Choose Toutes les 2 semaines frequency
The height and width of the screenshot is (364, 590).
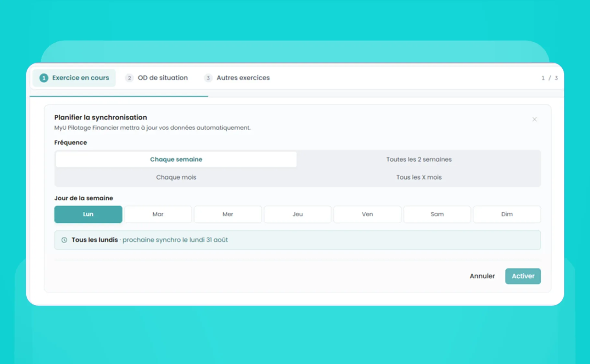tap(419, 159)
